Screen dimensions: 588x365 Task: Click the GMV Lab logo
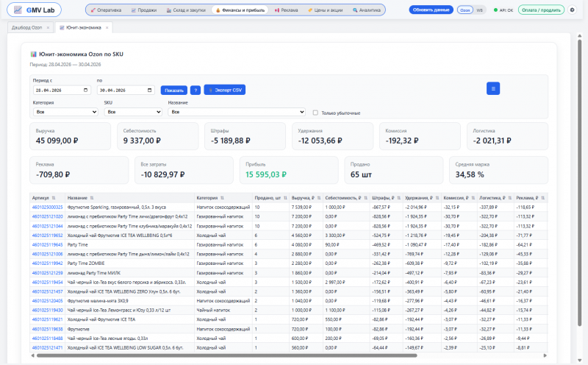(34, 10)
